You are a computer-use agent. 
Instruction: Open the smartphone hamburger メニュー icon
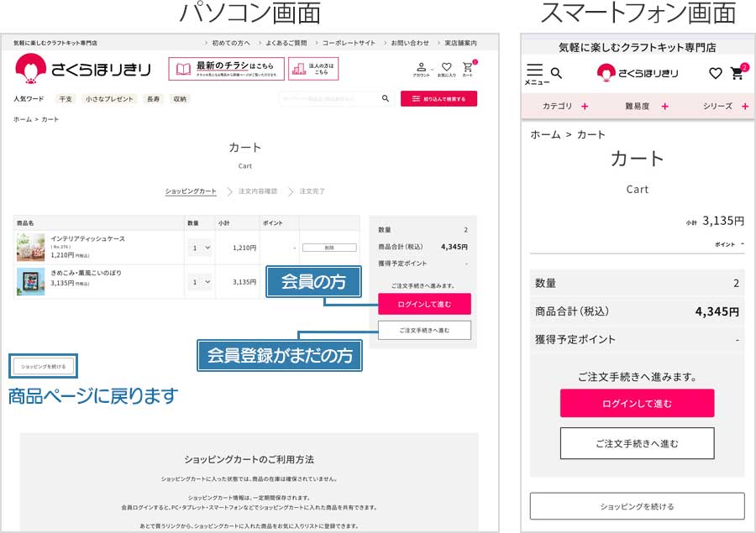pos(535,73)
